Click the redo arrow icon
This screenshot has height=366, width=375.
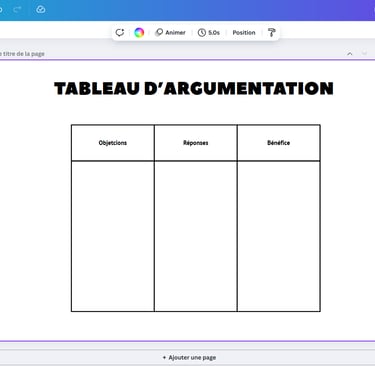tap(17, 9)
